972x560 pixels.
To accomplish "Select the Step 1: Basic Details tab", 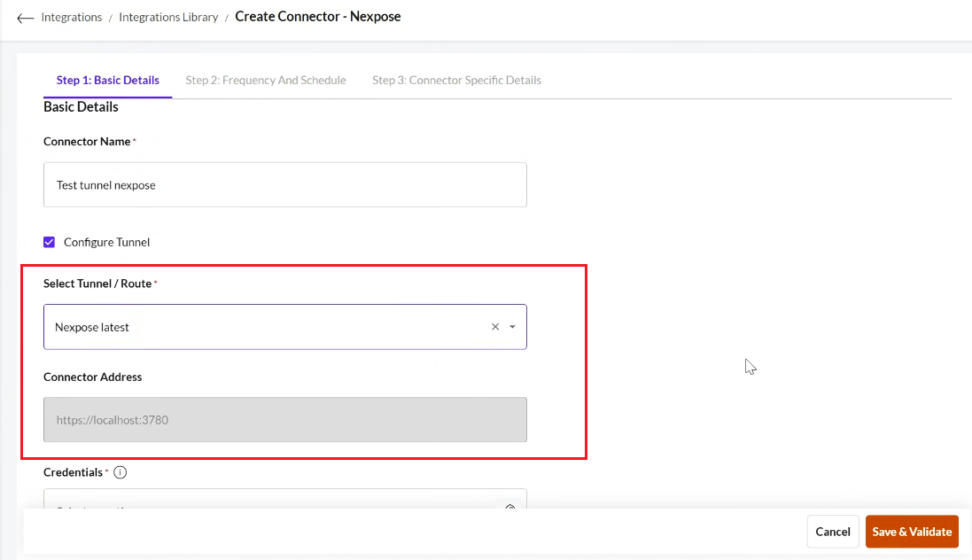I will 108,80.
